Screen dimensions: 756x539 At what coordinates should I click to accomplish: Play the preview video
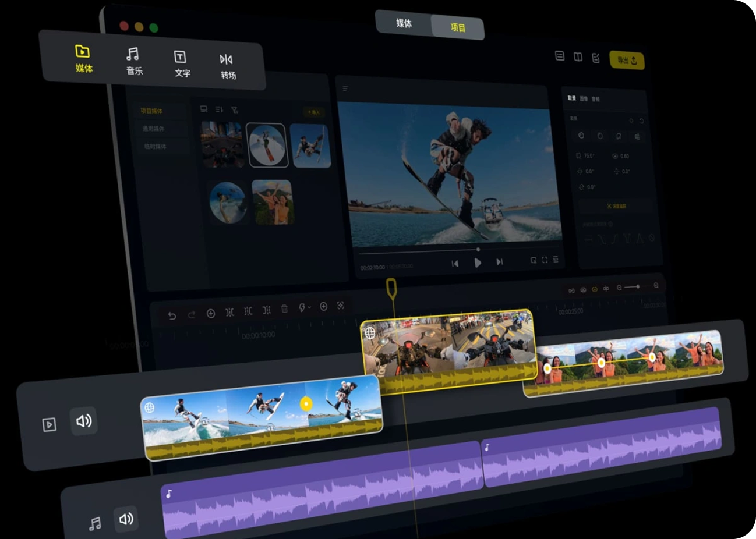tap(478, 263)
